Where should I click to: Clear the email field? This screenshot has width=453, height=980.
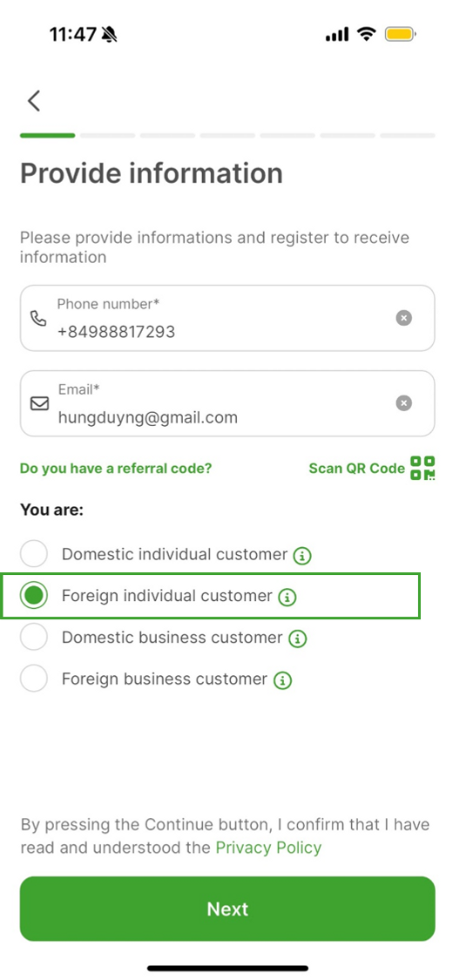(403, 403)
